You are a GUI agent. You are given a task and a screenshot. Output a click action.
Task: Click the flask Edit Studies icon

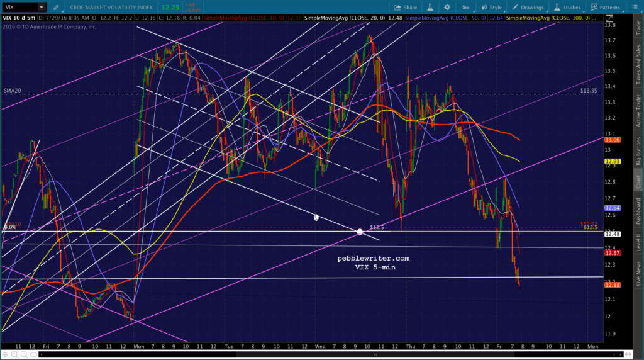[430, 8]
